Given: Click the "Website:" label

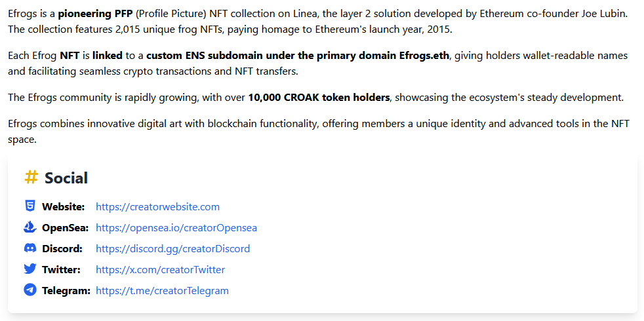Looking at the screenshot, I should (x=64, y=207).
